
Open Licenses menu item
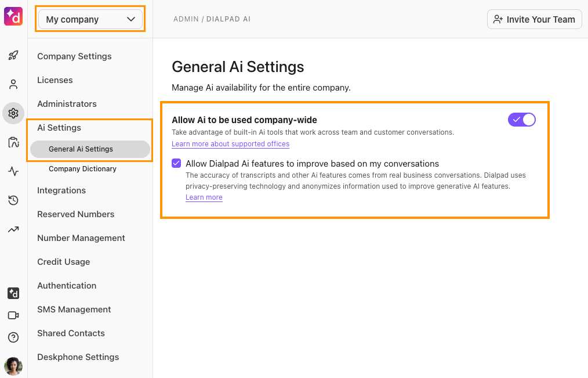pos(55,80)
